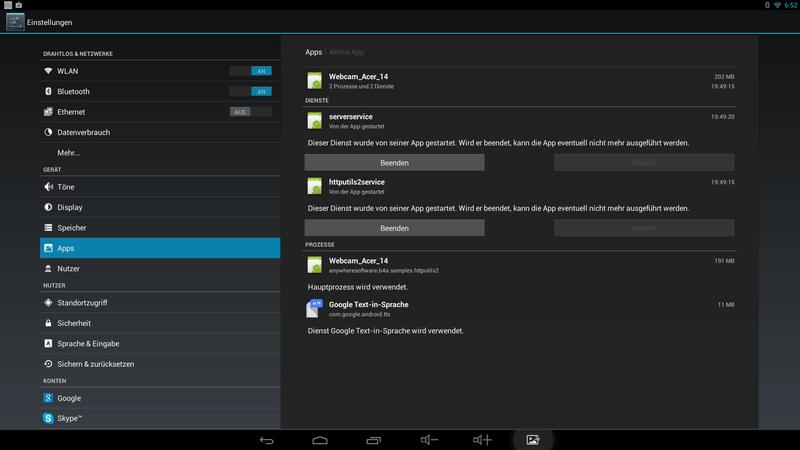Click the serverservice service name
This screenshot has width=800, height=450.
tap(351, 116)
